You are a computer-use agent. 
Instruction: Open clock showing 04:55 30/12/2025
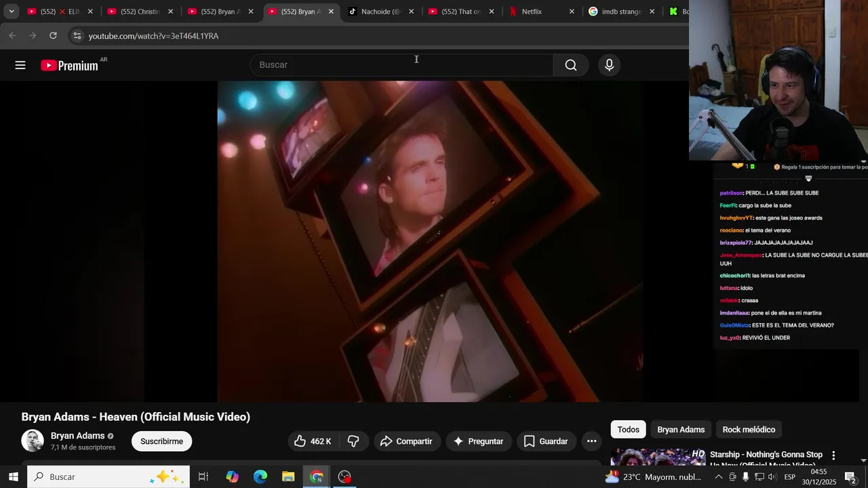[819, 476]
